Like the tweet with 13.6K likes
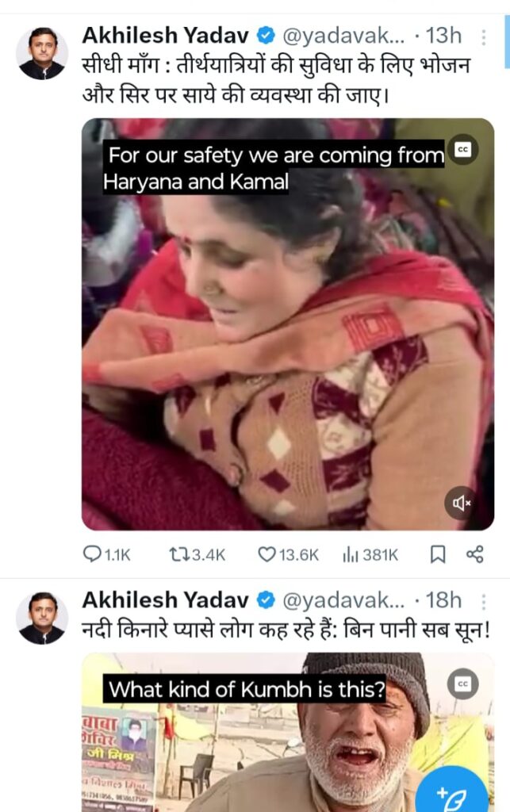 point(288,555)
